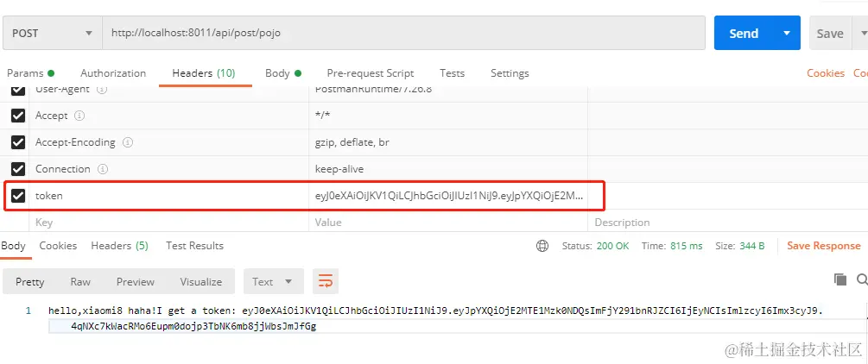Switch to the Params tab
This screenshot has height=364, width=868.
pyautogui.click(x=30, y=73)
